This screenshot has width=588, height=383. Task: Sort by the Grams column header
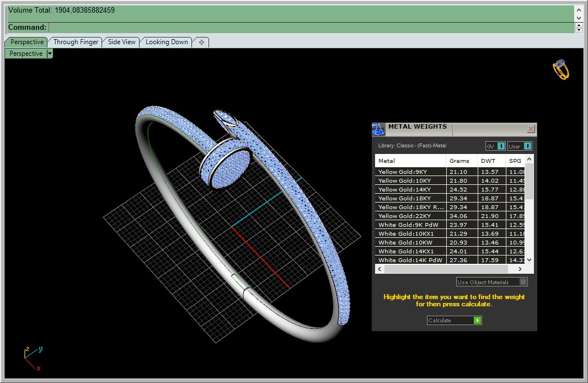(462, 161)
